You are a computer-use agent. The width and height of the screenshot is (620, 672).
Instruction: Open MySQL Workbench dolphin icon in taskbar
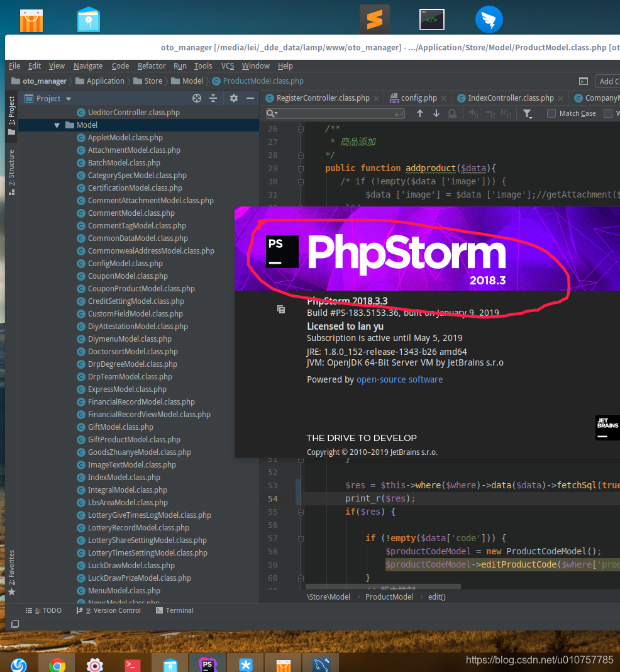tap(321, 664)
